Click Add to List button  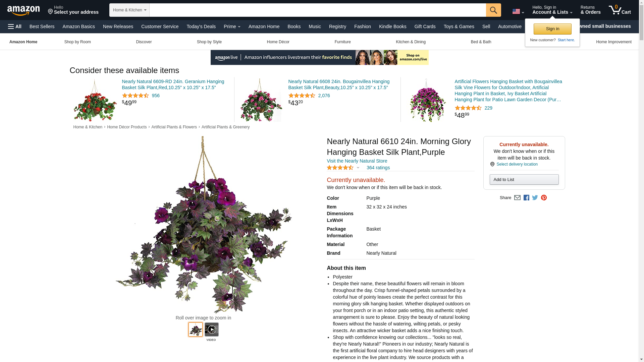[524, 180]
